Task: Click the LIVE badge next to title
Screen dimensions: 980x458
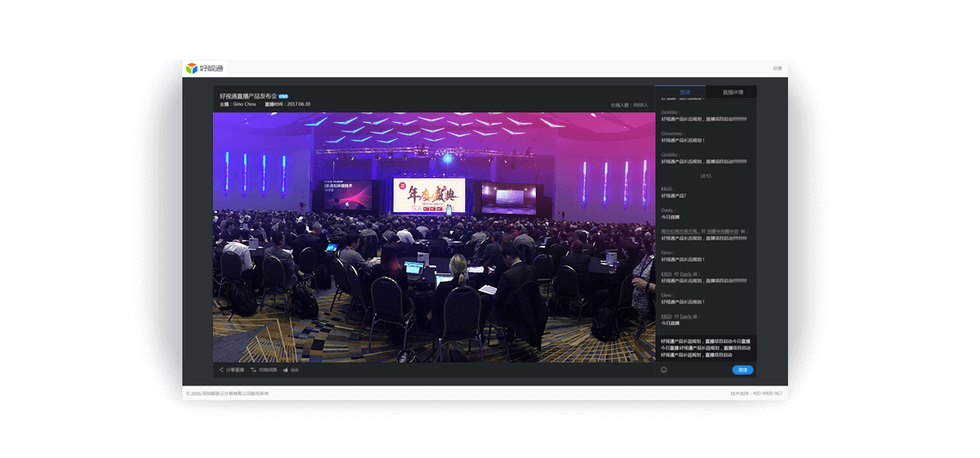Action: click(x=284, y=96)
